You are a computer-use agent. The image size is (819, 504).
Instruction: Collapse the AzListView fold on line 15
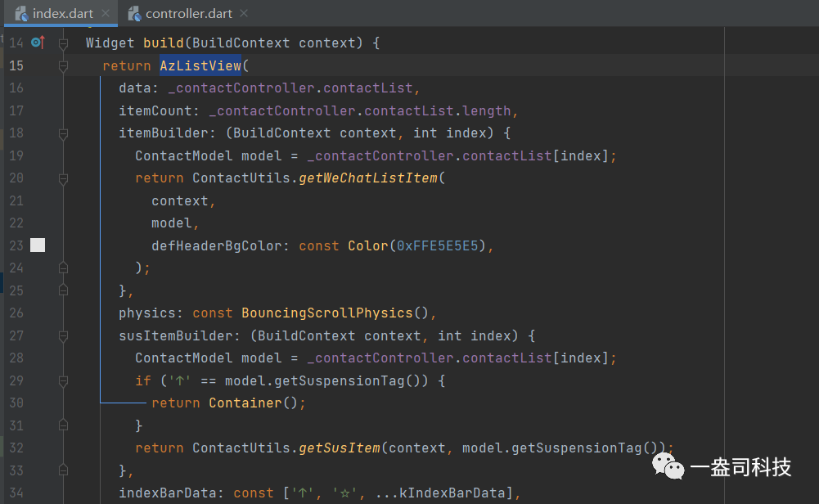[x=63, y=65]
